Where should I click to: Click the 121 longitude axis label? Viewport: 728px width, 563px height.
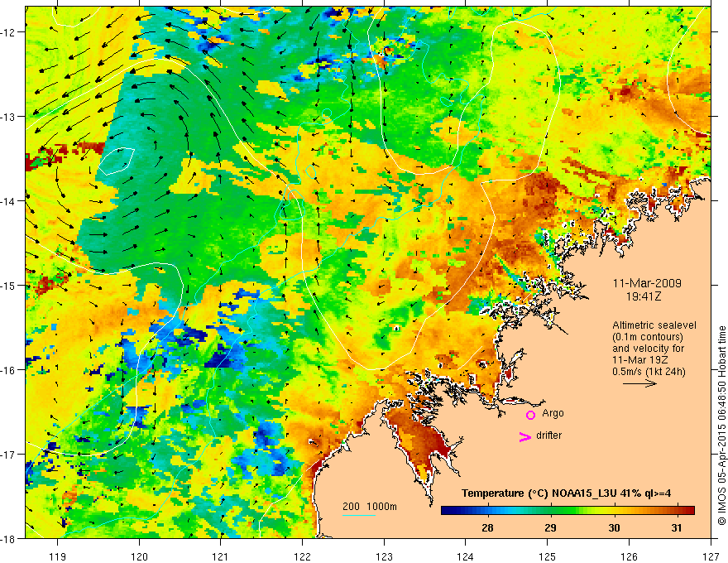point(221,556)
